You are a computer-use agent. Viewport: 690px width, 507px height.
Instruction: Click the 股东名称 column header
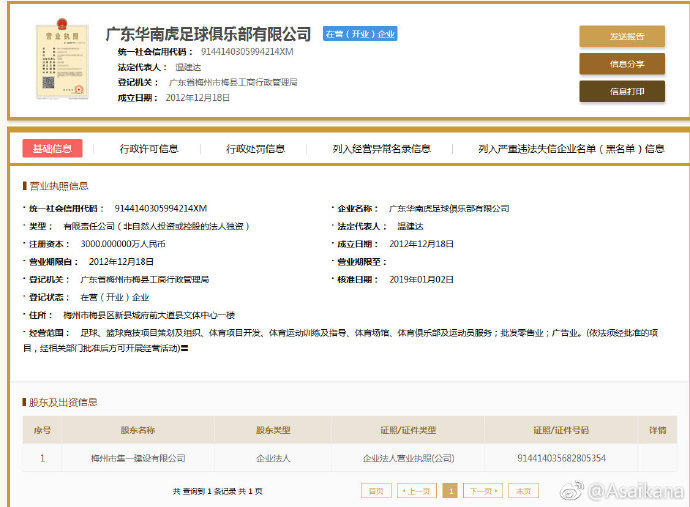click(x=138, y=430)
